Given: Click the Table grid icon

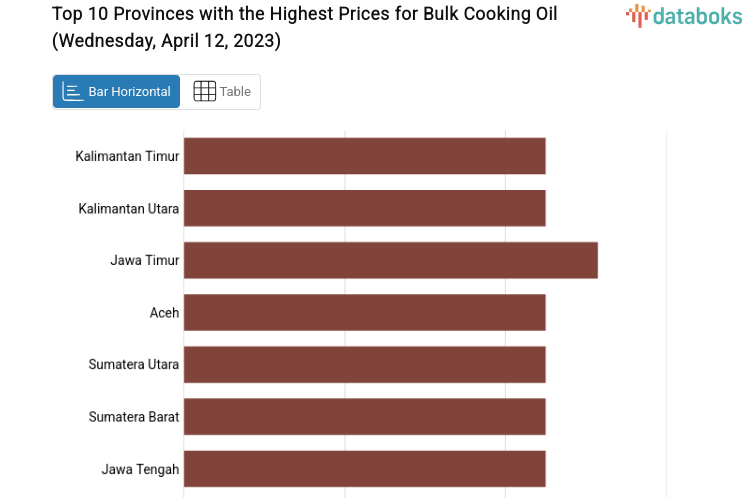Looking at the screenshot, I should click(204, 92).
